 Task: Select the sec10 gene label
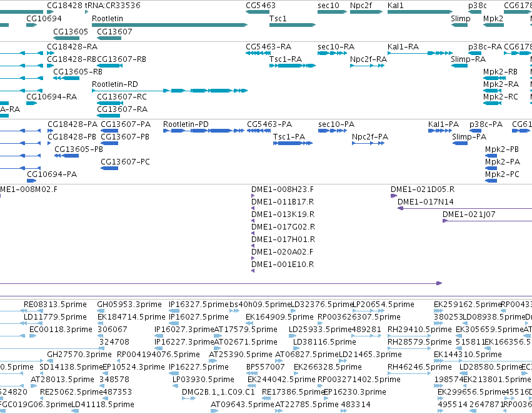[328, 6]
